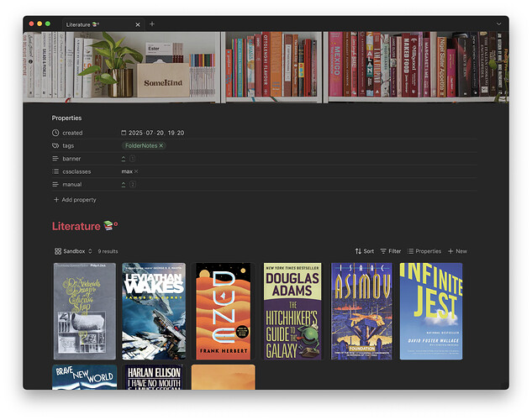The width and height of the screenshot is (532, 420).
Task: Click the numbered 2 badge in manual row
Action: click(132, 185)
